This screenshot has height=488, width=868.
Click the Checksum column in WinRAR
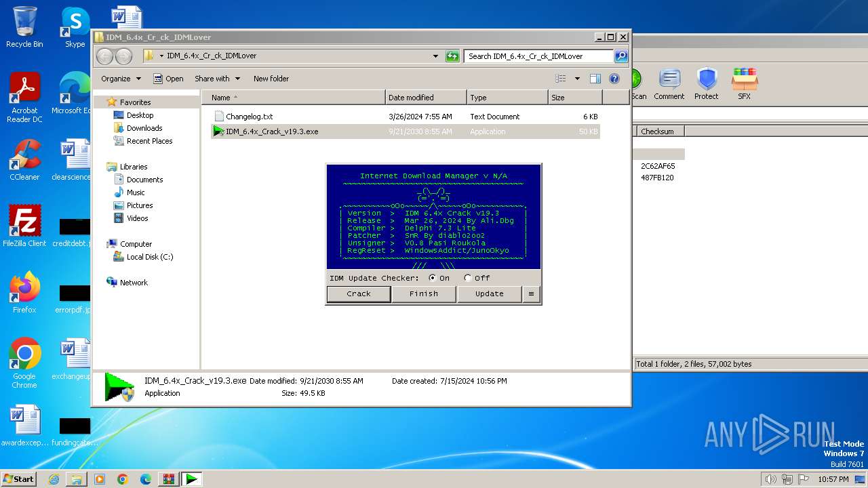tap(660, 131)
